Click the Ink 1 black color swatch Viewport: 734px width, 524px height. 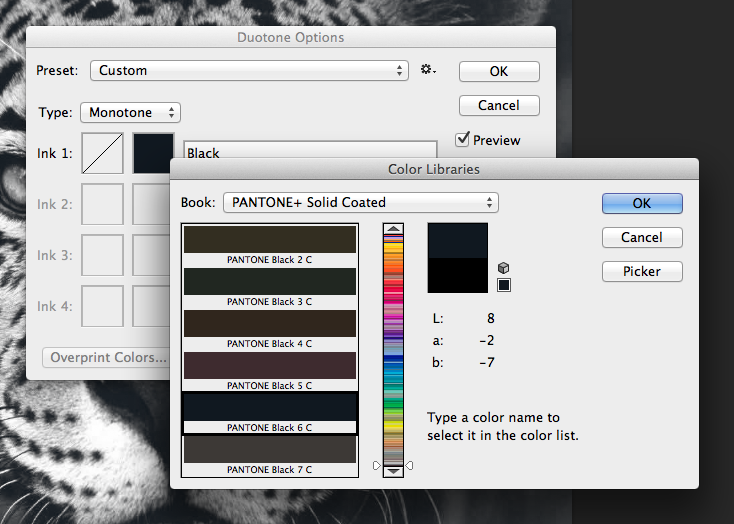(x=154, y=153)
